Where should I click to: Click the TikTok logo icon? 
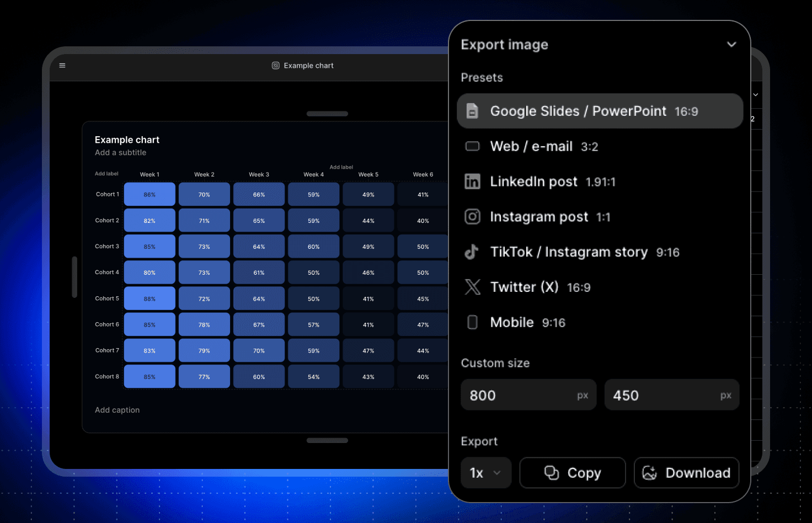(x=472, y=252)
